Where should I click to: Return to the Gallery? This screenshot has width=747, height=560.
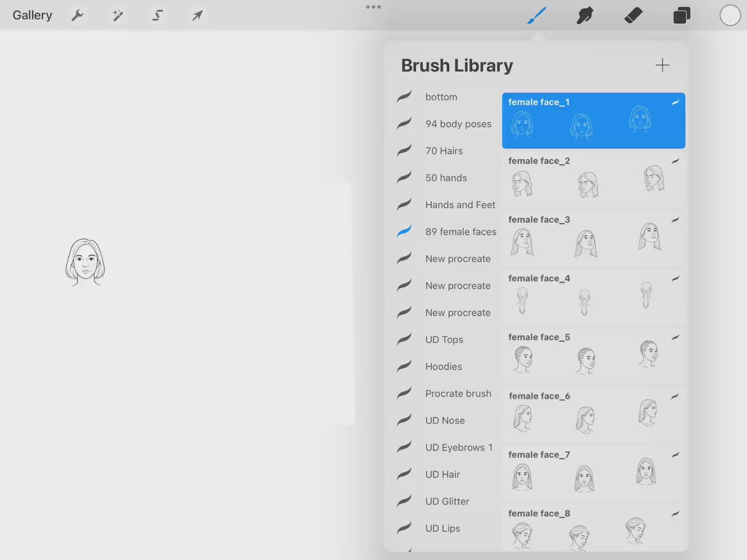point(32,15)
